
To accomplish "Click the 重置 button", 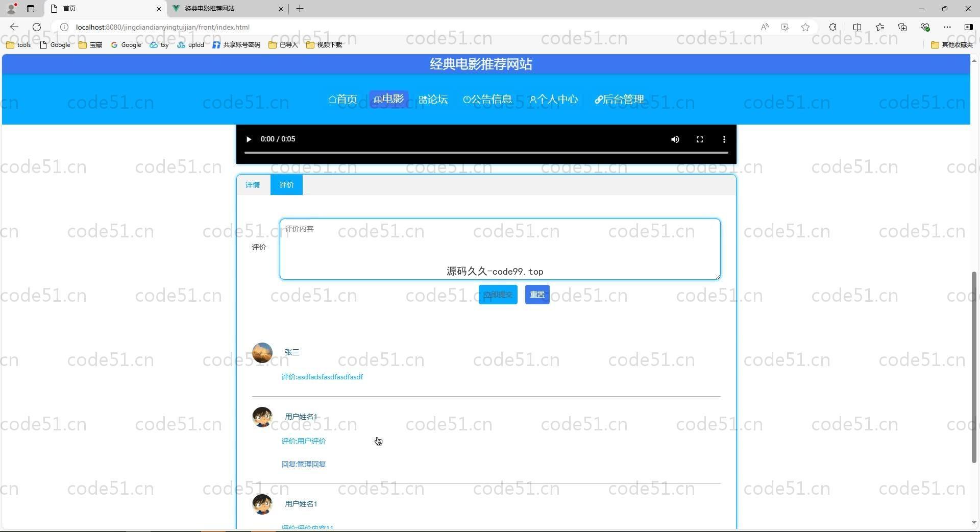I will point(537,295).
